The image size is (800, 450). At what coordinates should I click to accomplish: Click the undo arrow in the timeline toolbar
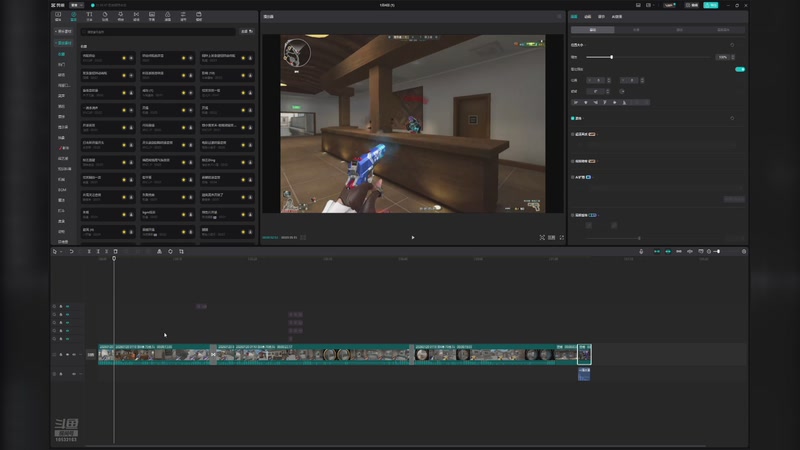coord(71,251)
